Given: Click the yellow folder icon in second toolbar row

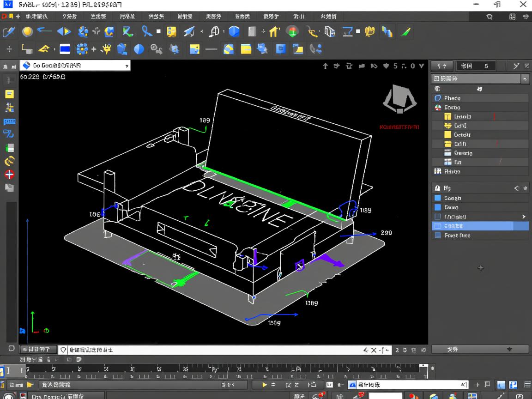Looking at the screenshot, I should 246,48.
